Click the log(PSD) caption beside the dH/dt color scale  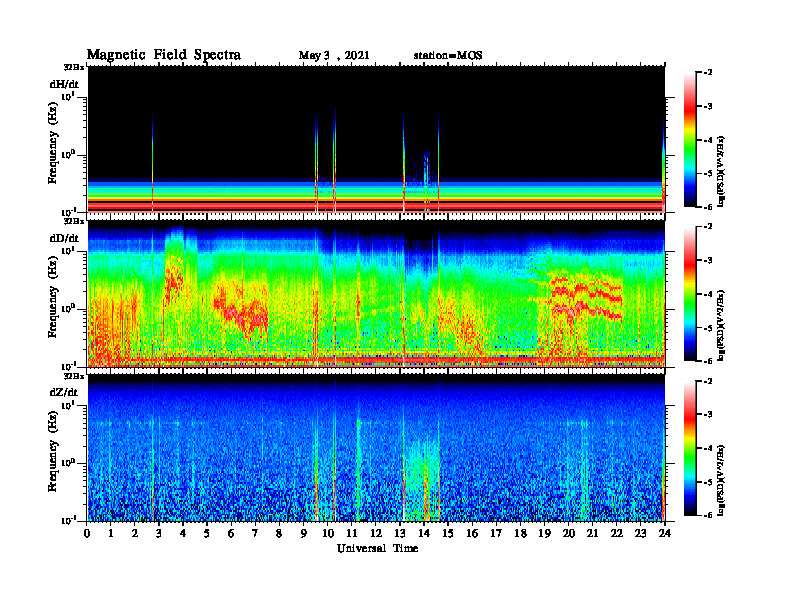coord(722,172)
